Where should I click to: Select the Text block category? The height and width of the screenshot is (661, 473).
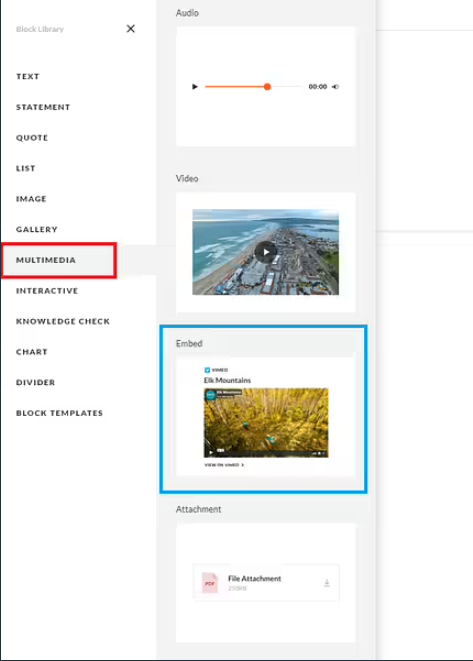point(28,76)
